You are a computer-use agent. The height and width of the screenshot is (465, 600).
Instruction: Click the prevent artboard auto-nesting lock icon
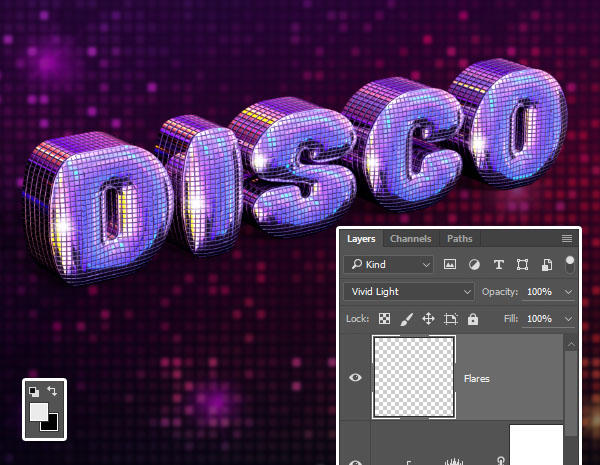450,318
